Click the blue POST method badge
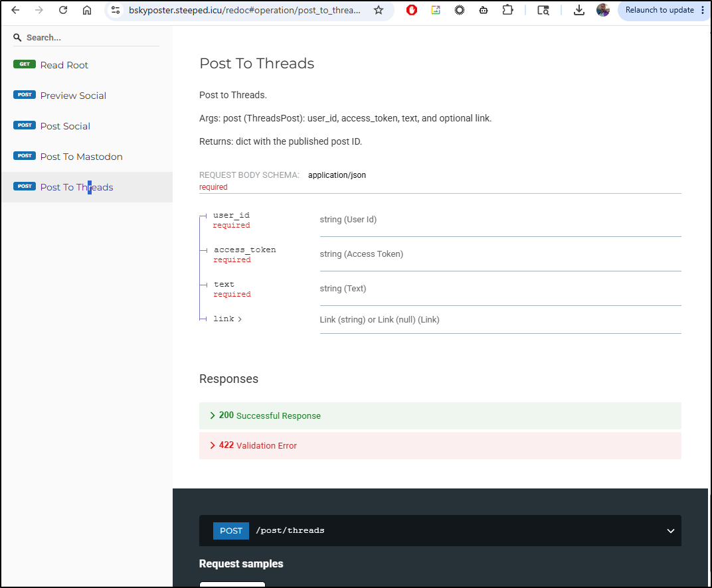The height and width of the screenshot is (588, 712). click(231, 531)
